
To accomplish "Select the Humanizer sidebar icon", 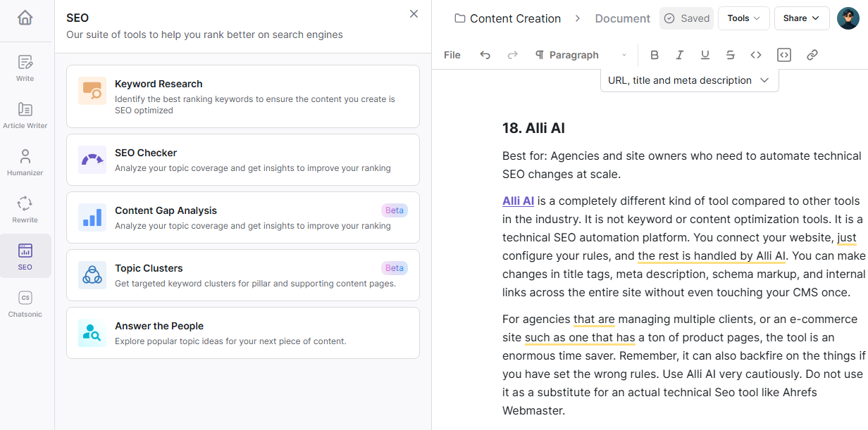I will [25, 163].
